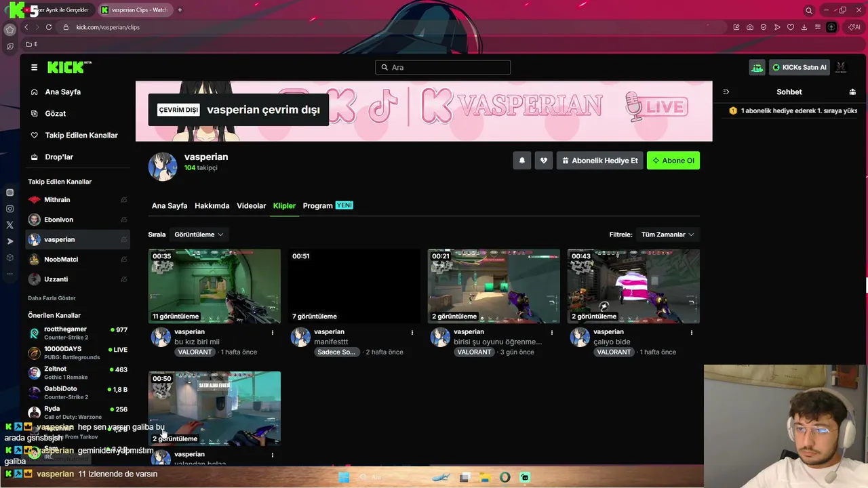
Task: Toggle notifications for the Uzzanti channel
Action: click(123, 279)
